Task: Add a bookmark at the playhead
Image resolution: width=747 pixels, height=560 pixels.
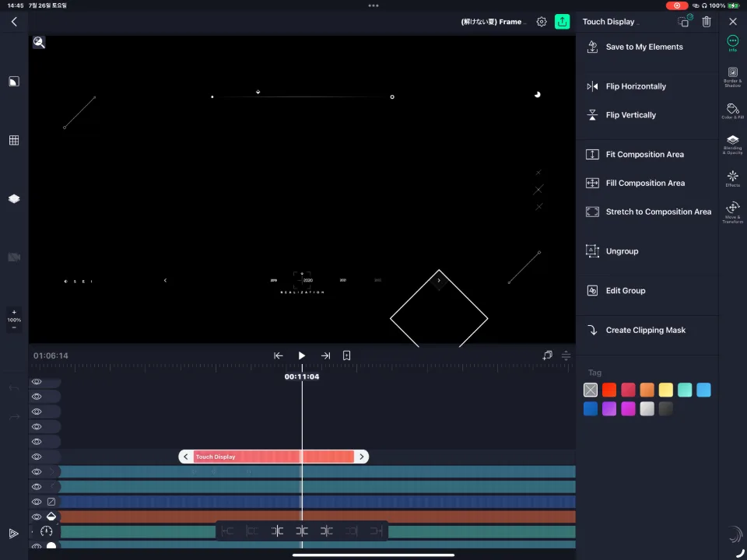Action: point(347,355)
